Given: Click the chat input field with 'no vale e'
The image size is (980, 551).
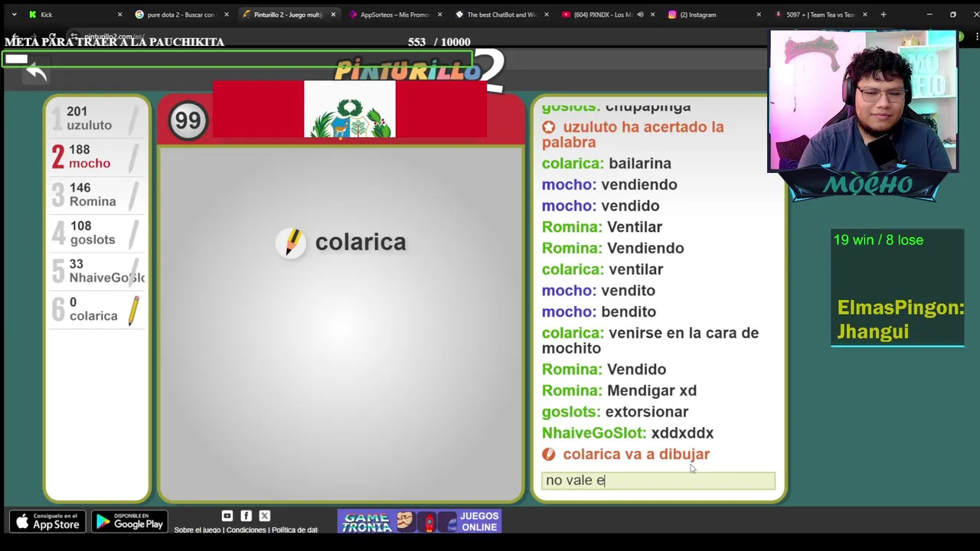Looking at the screenshot, I should (x=658, y=481).
